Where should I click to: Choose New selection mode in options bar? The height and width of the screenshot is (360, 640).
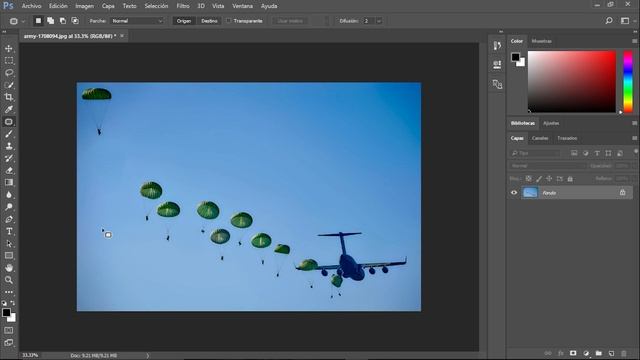[x=38, y=20]
